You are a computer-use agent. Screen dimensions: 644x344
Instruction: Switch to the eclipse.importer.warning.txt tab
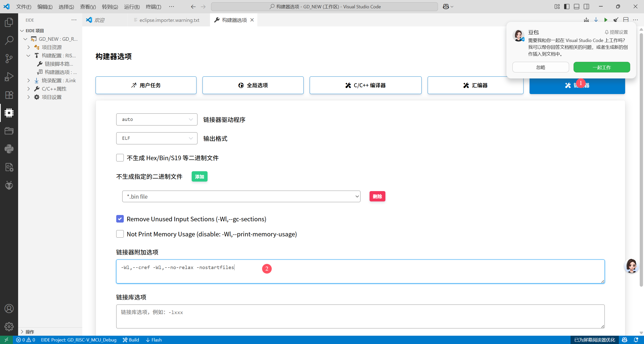[x=169, y=20]
